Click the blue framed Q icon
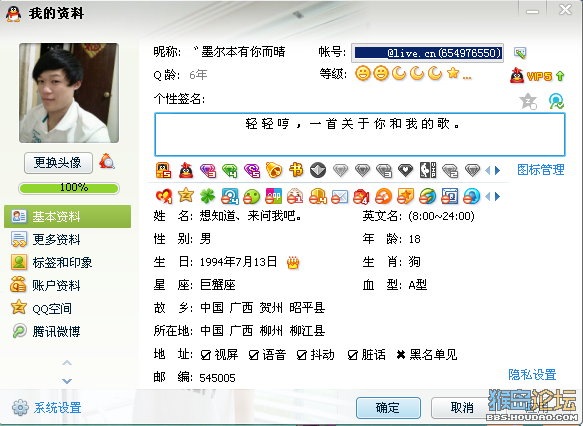The width and height of the screenshot is (583, 426). [x=450, y=196]
